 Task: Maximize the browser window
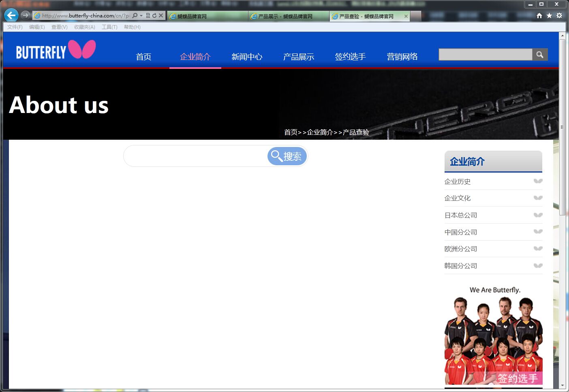[x=541, y=4]
